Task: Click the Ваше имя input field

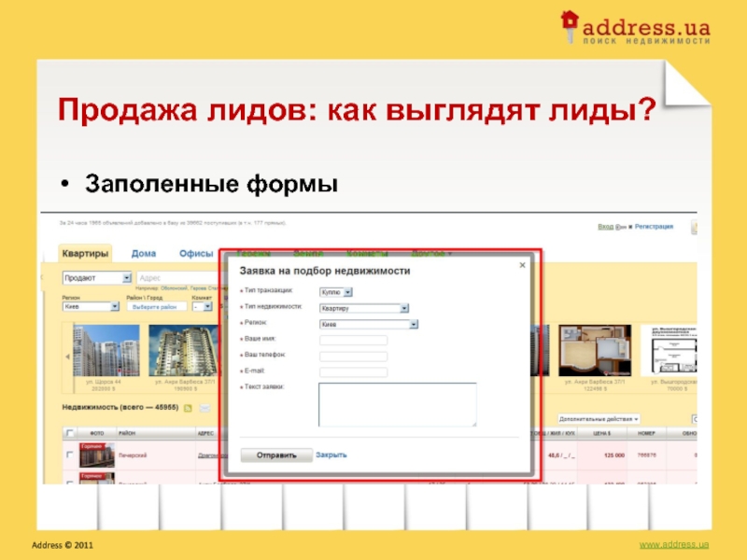Action: [354, 340]
